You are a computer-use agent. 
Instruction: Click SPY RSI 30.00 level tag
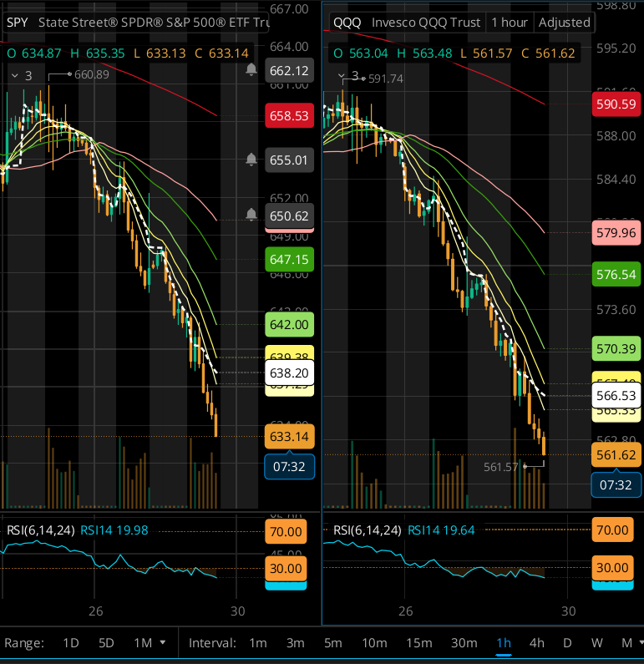coord(286,568)
